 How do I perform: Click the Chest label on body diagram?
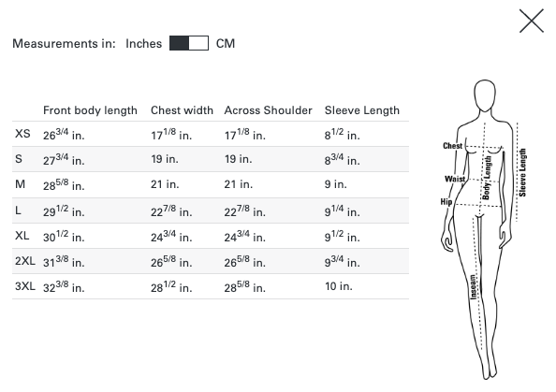click(x=452, y=146)
